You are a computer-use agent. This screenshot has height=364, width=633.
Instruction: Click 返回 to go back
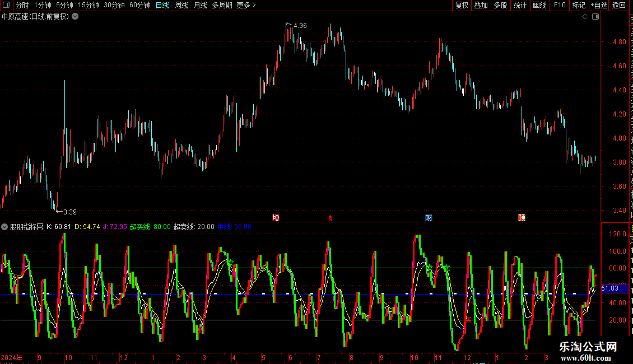click(x=618, y=5)
